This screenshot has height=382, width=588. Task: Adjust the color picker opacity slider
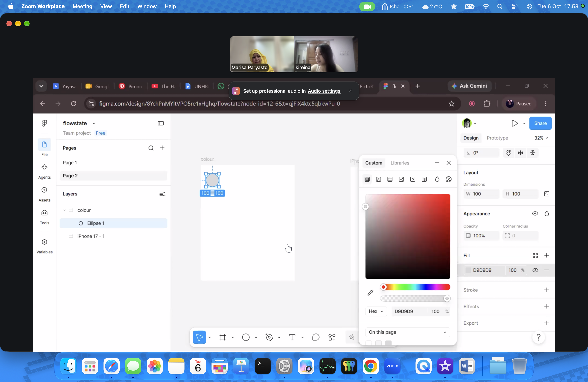[415, 298]
